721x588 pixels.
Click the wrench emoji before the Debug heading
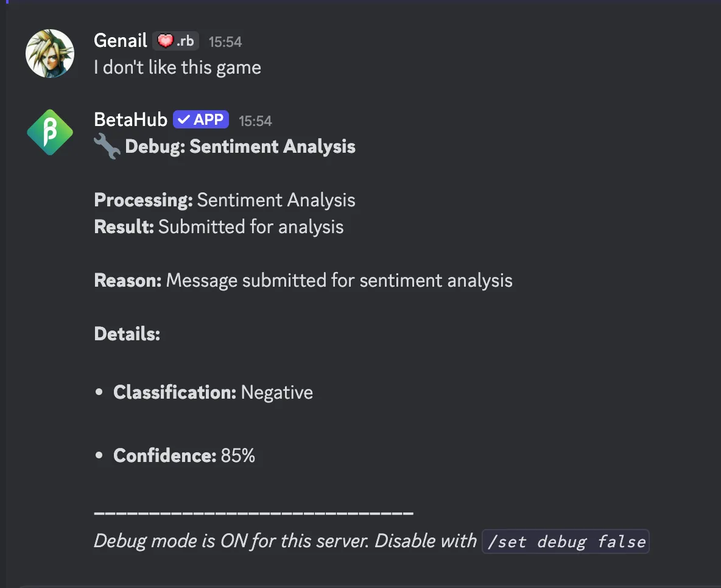tap(107, 147)
